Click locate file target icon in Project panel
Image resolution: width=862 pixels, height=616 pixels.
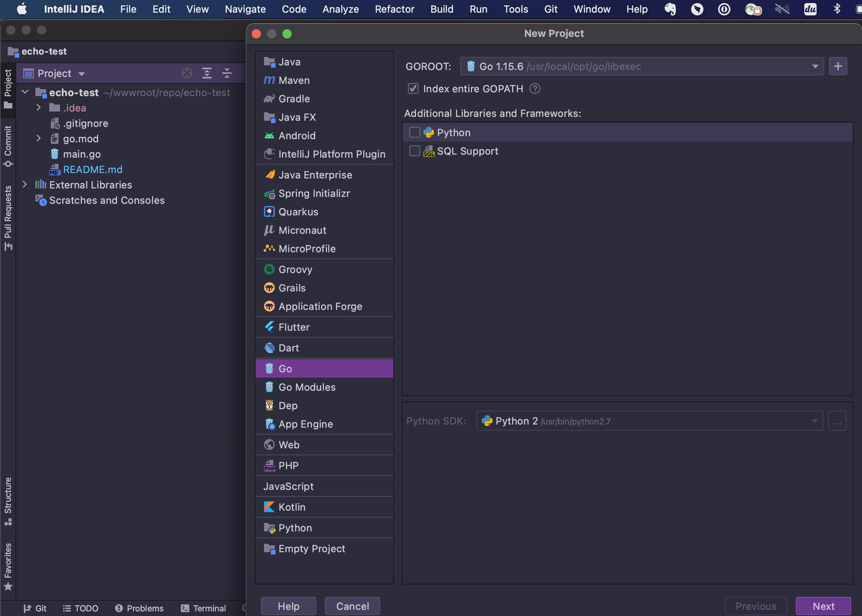click(187, 73)
